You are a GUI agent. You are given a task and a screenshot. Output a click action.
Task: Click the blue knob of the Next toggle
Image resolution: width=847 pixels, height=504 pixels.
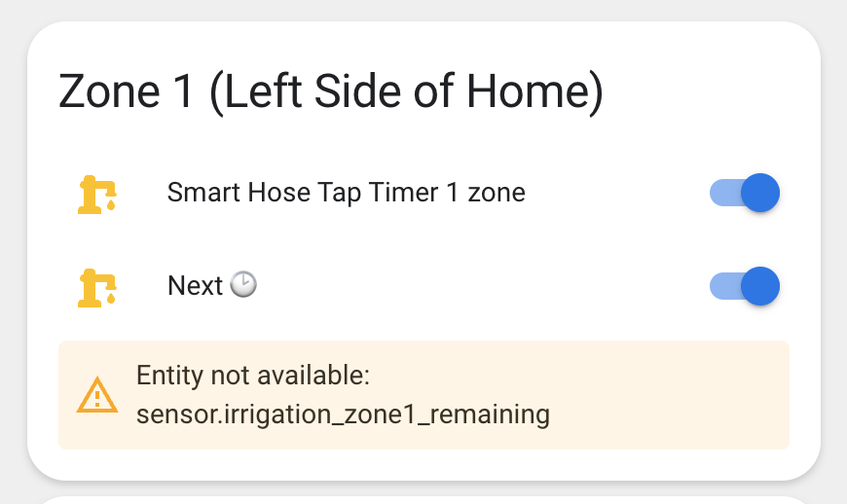pyautogui.click(x=760, y=286)
